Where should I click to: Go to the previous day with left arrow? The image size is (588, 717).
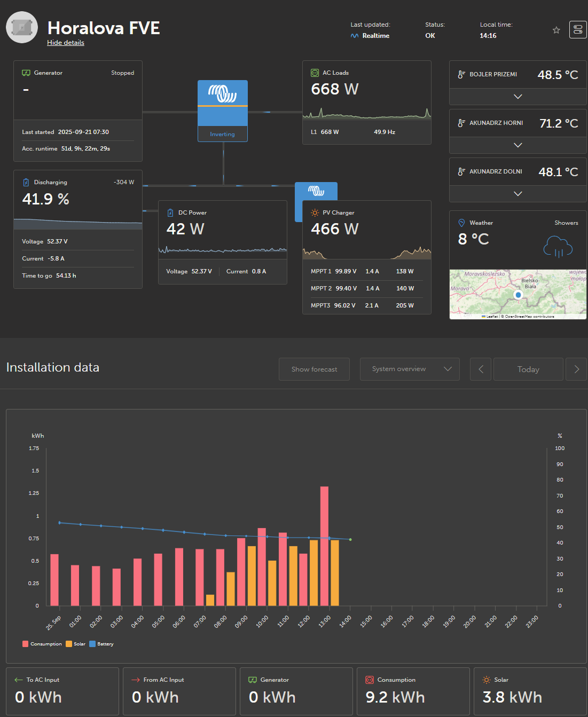pos(481,369)
